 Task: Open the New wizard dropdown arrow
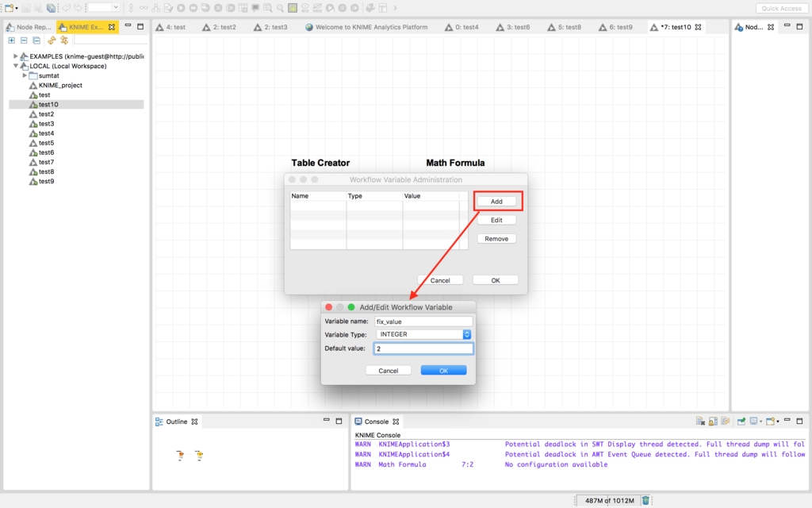pos(17,8)
